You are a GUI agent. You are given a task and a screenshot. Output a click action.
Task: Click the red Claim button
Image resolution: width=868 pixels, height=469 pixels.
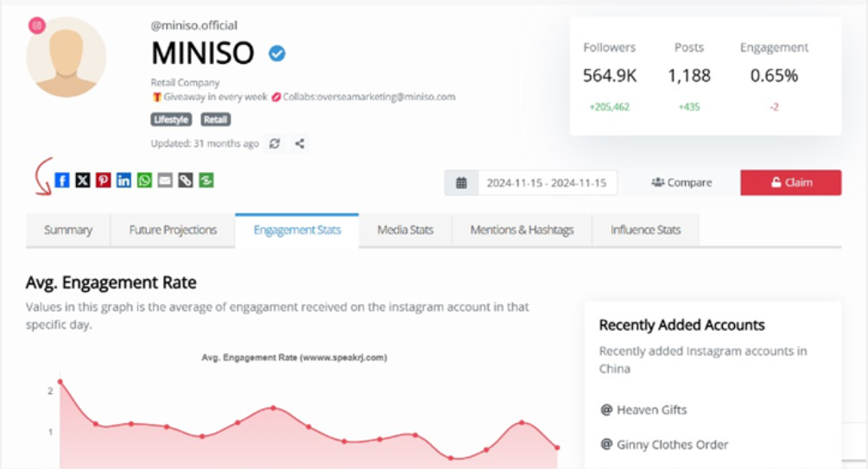point(790,183)
